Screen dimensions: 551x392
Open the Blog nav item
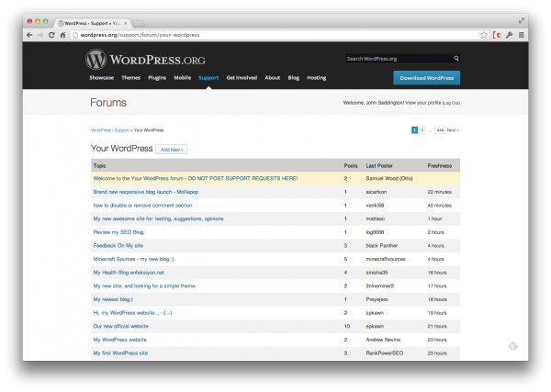point(294,78)
